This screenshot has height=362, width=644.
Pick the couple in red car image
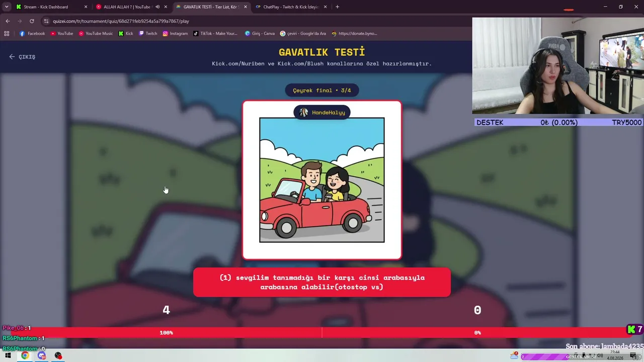click(x=322, y=180)
